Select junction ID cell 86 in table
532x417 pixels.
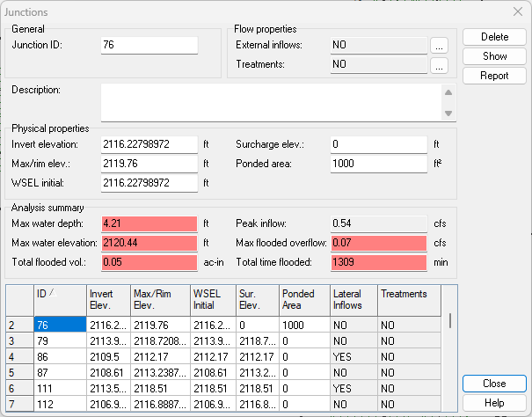60,356
